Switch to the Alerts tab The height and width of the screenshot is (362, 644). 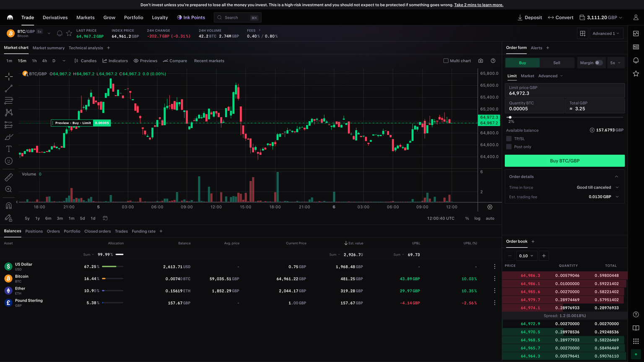coord(536,48)
